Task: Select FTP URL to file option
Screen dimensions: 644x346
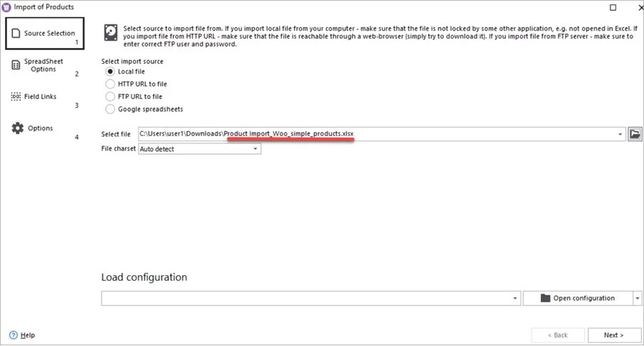Action: click(110, 96)
